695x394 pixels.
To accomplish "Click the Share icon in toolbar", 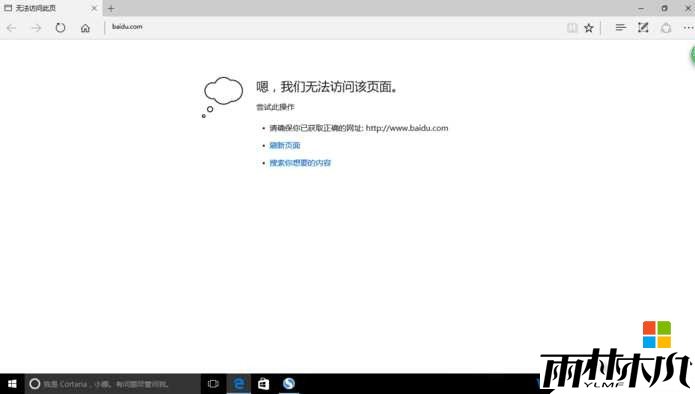I will point(666,28).
